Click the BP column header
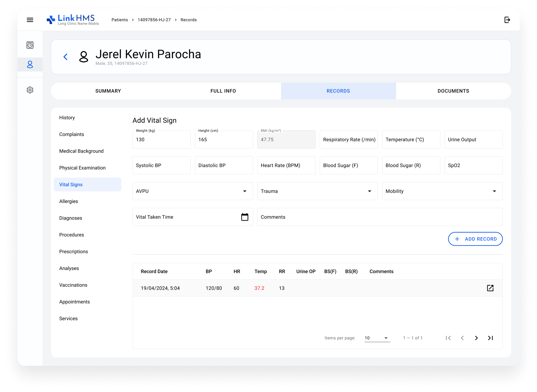Image resolution: width=537 pixels, height=392 pixels. coord(209,271)
